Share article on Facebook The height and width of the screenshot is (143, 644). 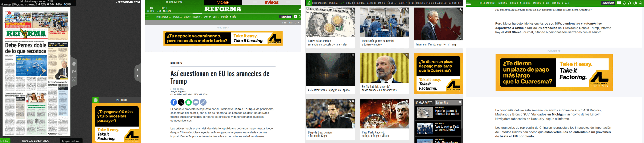coord(174,102)
